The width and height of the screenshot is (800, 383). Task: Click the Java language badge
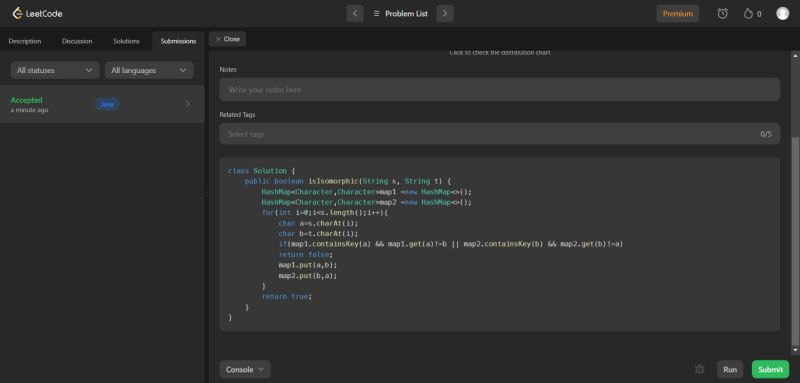pos(107,104)
